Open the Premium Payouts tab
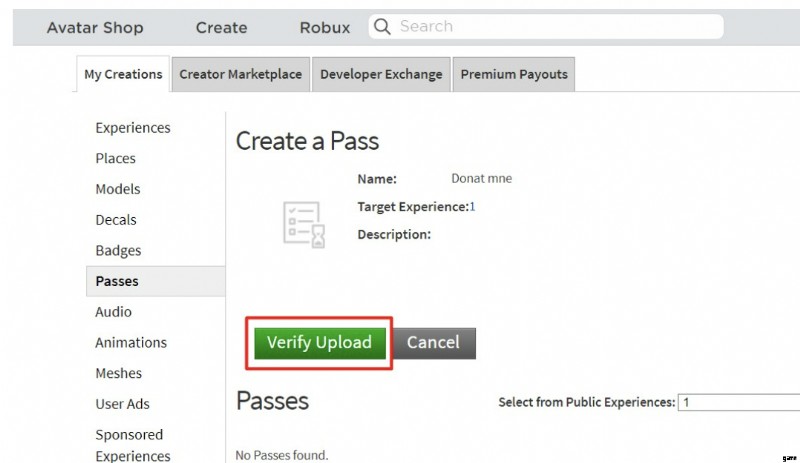This screenshot has height=463, width=800. coord(514,74)
